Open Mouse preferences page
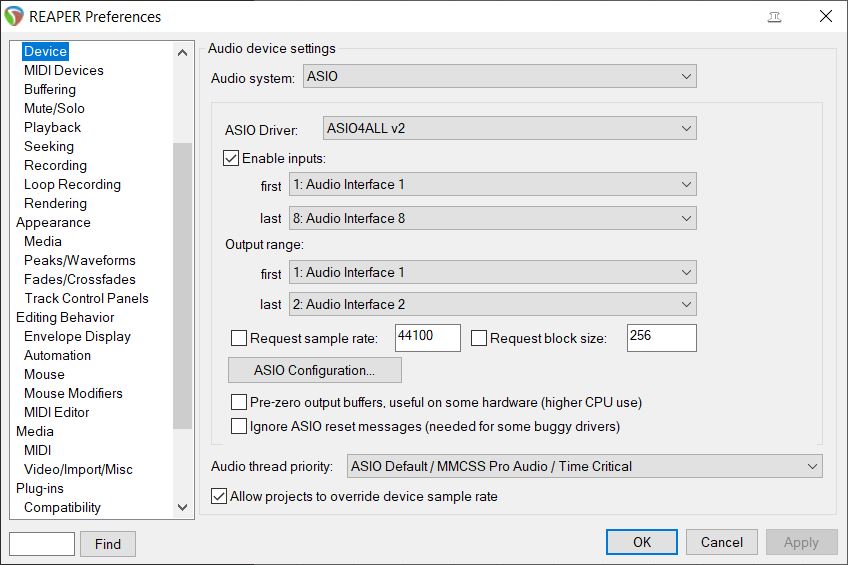The image size is (848, 565). click(44, 374)
